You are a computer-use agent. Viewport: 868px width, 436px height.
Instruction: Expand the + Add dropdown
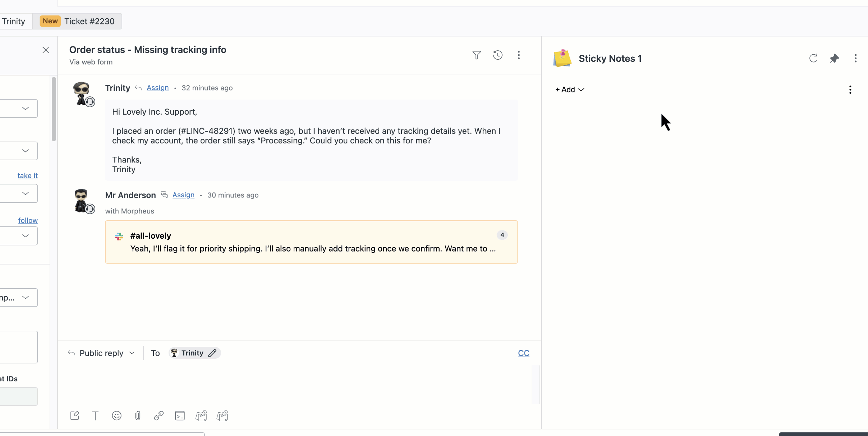pyautogui.click(x=570, y=90)
